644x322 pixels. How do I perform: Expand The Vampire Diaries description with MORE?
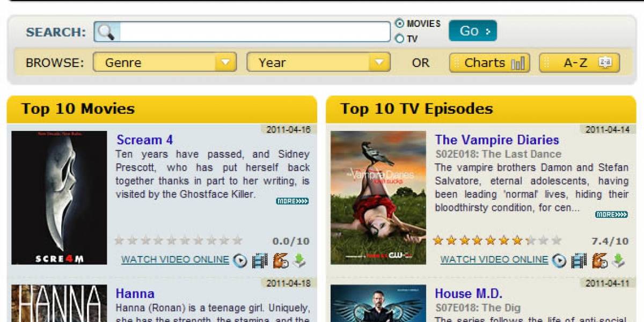click(612, 215)
